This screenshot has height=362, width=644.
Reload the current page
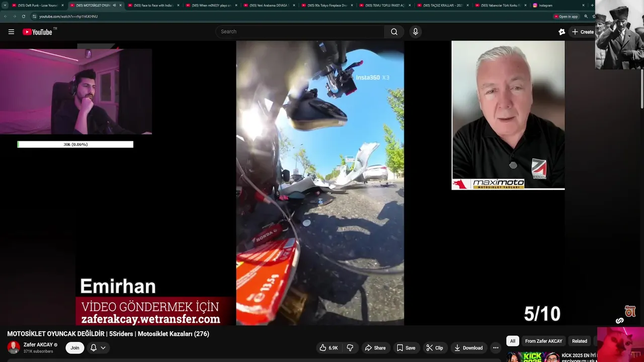(x=23, y=16)
